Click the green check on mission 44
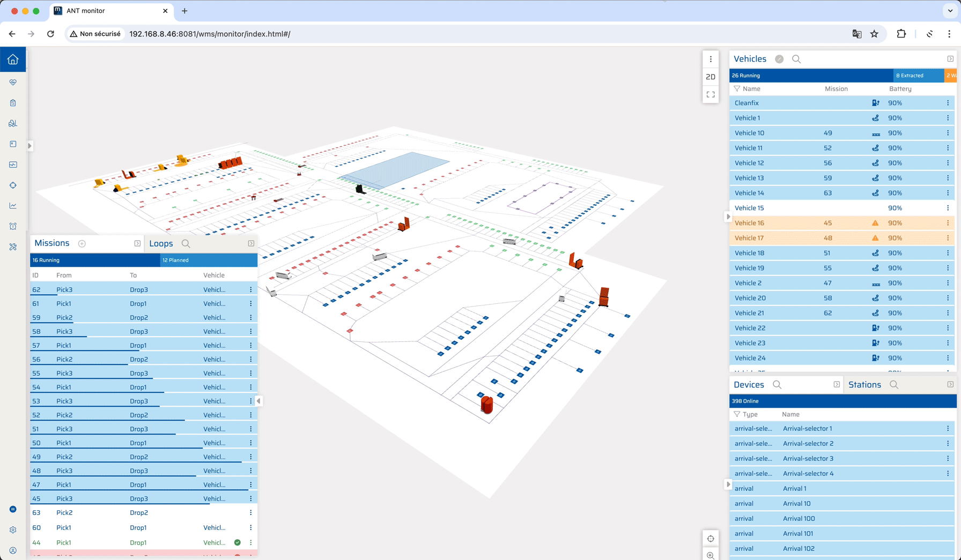This screenshot has width=961, height=560. point(238,542)
